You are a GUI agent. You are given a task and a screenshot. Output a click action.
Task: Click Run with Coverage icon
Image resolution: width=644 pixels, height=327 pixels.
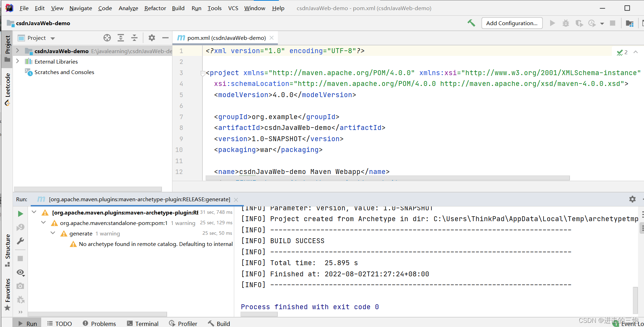tap(579, 23)
